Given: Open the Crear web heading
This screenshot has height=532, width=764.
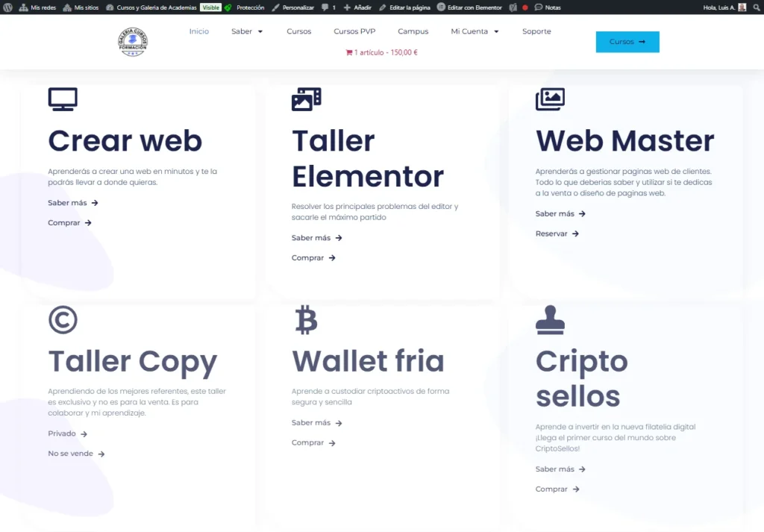Looking at the screenshot, I should pyautogui.click(x=125, y=141).
